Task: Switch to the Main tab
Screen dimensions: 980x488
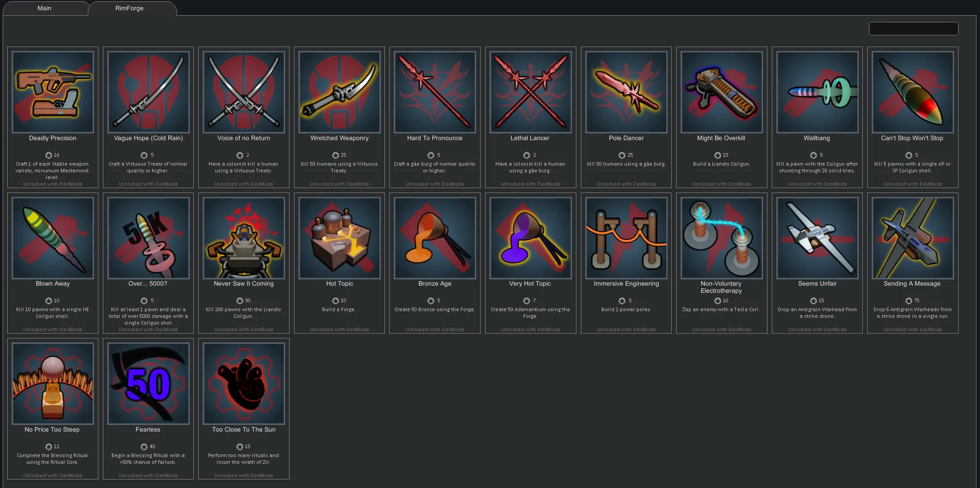Action: (x=44, y=8)
